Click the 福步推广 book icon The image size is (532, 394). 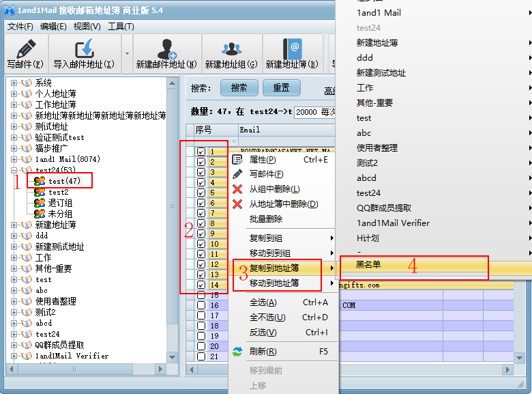pyautogui.click(x=27, y=148)
